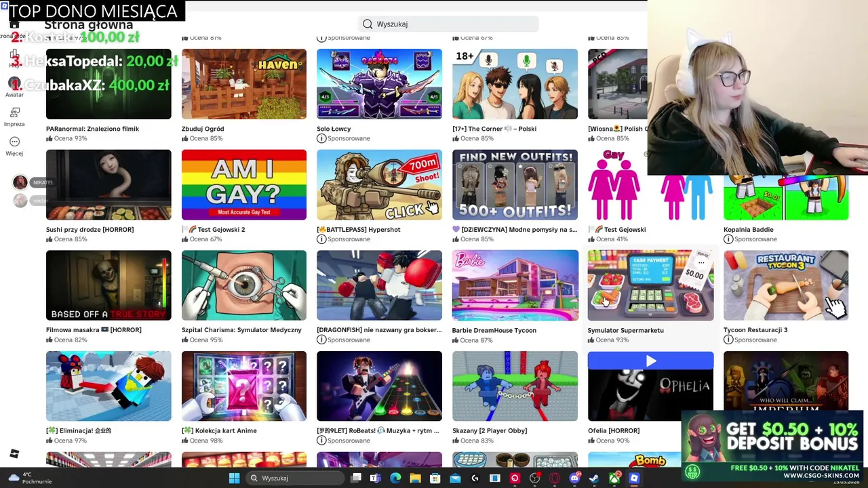Open Discord from taskbar

point(575,478)
